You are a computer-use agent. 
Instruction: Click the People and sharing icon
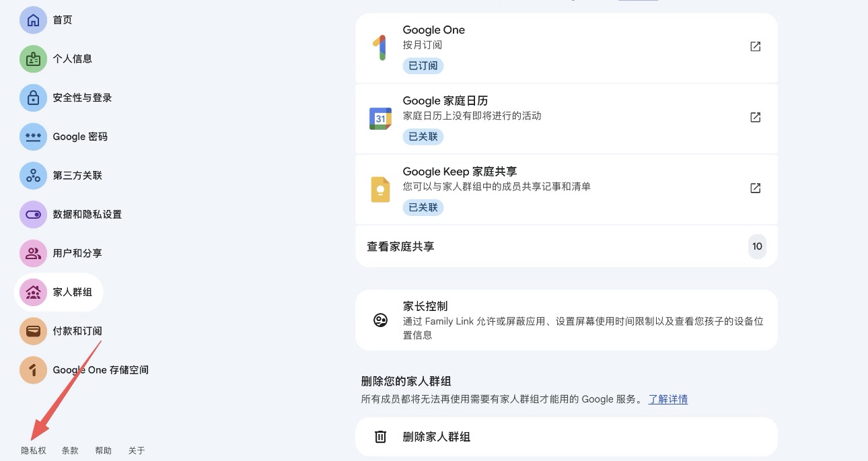(33, 254)
